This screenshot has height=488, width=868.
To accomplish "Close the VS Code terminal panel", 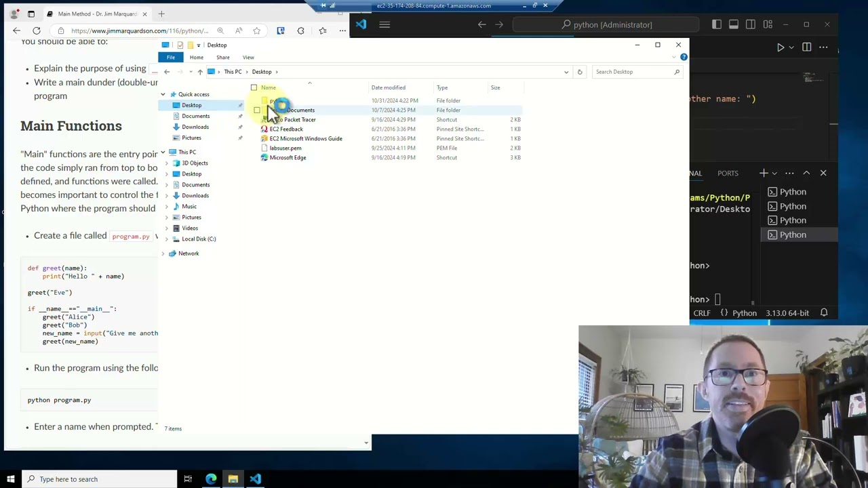I will 823,173.
